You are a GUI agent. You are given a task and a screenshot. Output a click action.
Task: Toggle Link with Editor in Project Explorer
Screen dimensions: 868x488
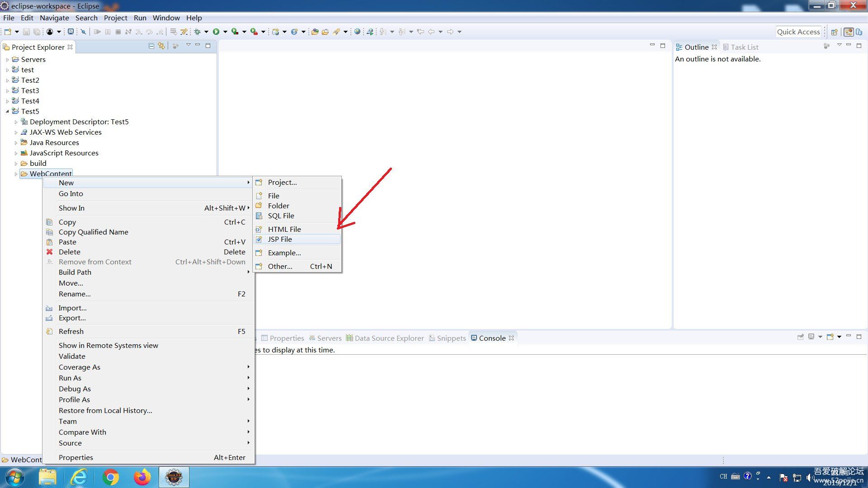click(161, 46)
